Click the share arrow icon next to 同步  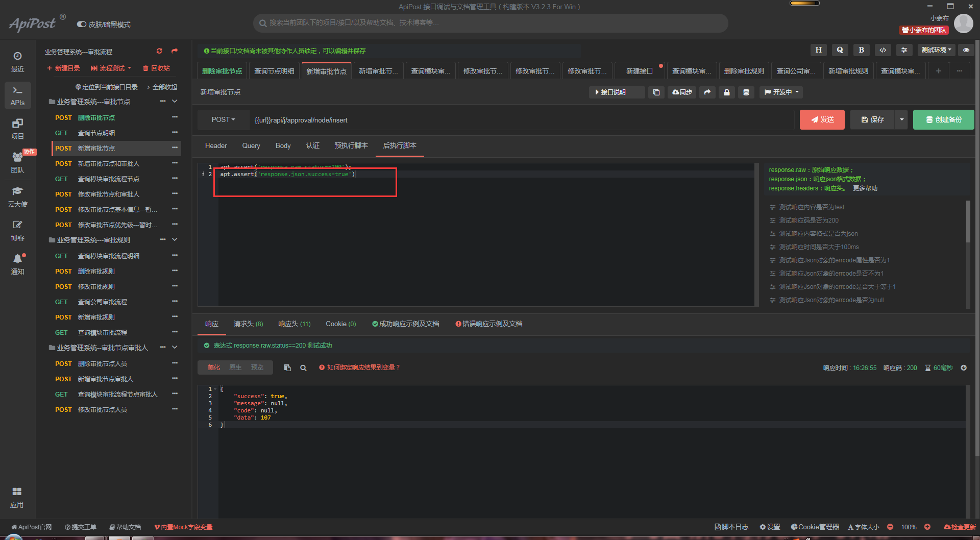(707, 92)
